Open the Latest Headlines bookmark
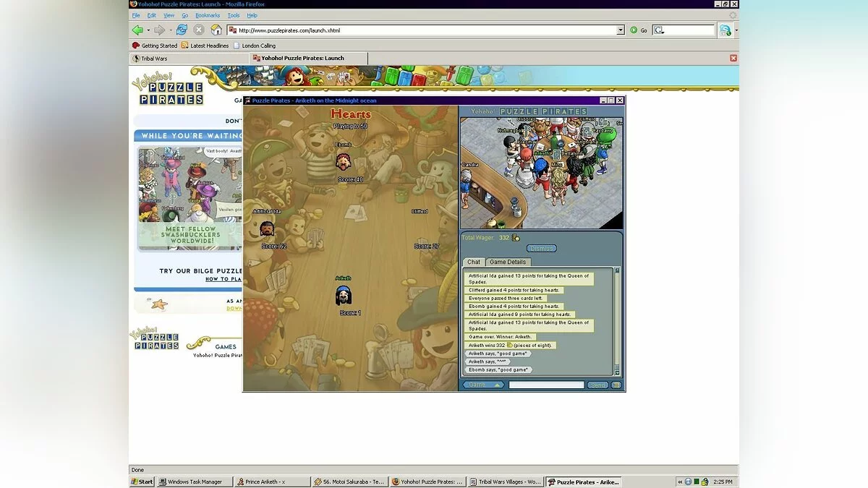 point(205,46)
